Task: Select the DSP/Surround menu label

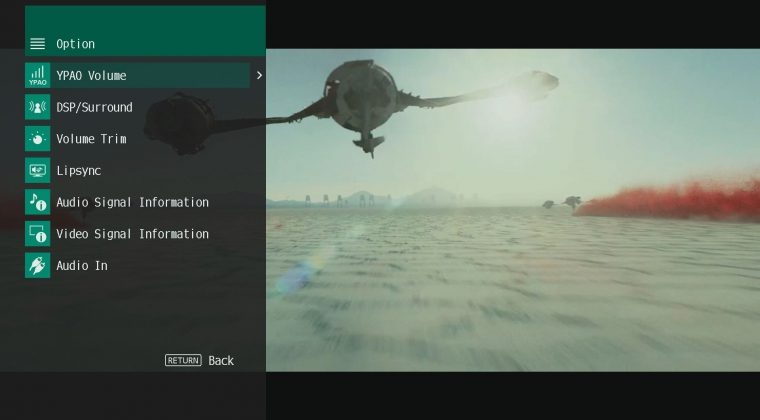Action: [x=94, y=107]
